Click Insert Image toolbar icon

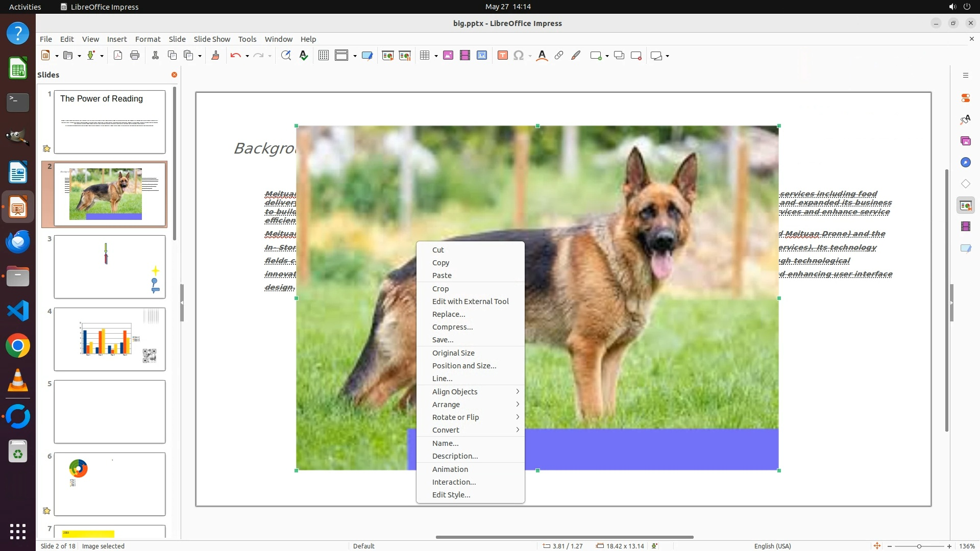448,56
